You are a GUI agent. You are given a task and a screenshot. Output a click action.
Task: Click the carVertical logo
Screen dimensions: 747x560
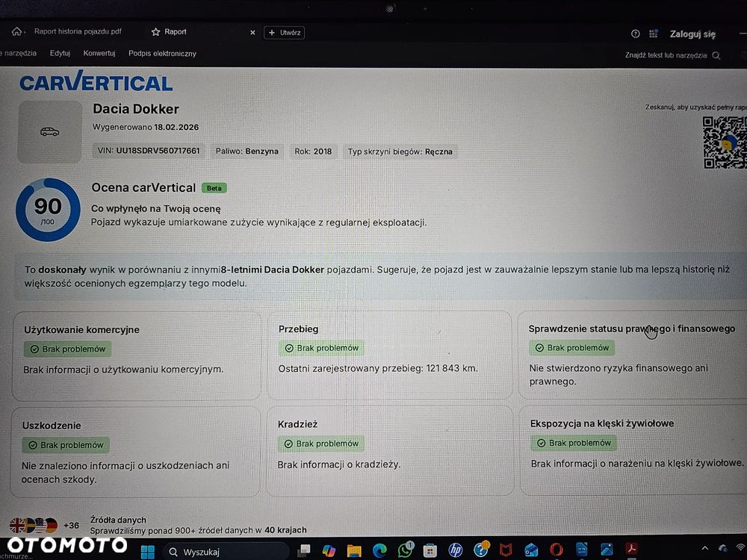[96, 82]
